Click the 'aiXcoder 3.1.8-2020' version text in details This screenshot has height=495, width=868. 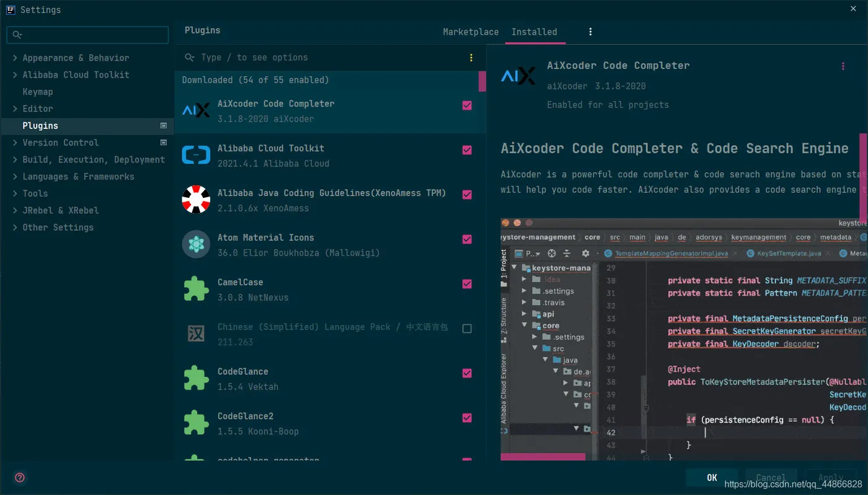point(596,86)
